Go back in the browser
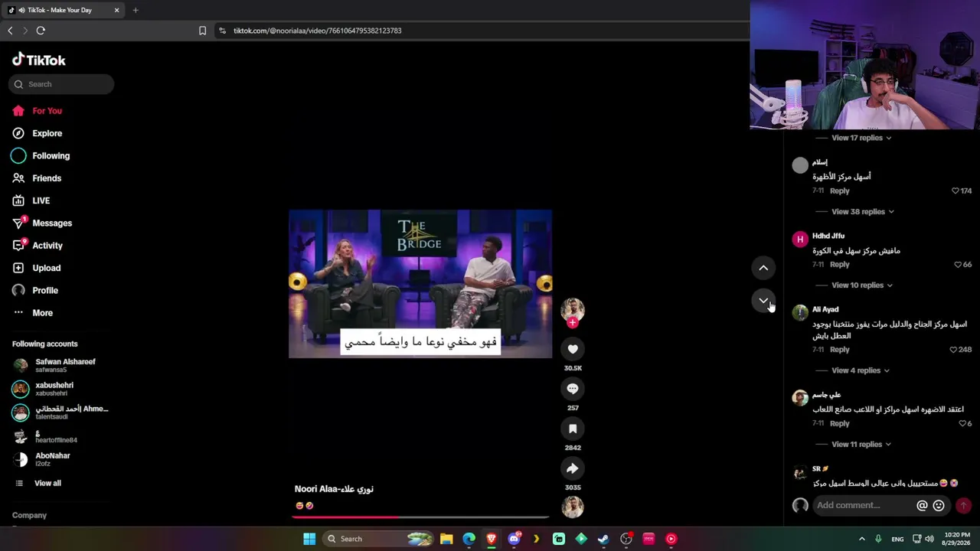Viewport: 980px width, 551px height. coord(10,31)
